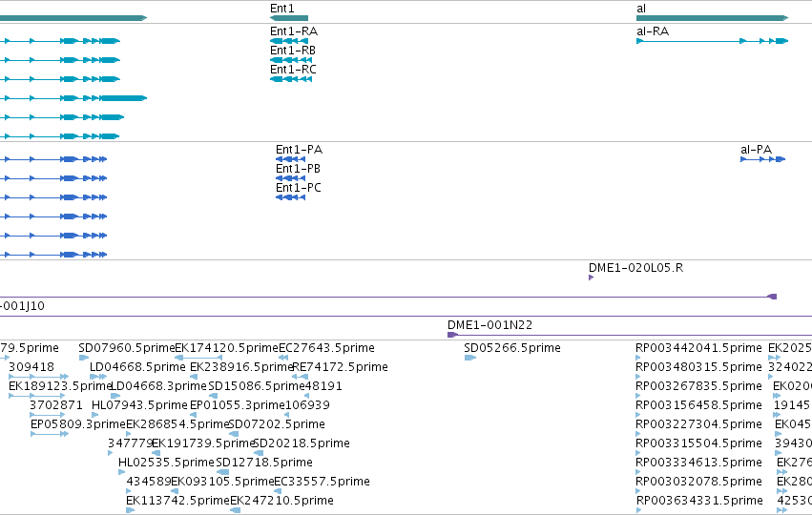The height and width of the screenshot is (515, 812).
Task: Click the RP003315504.5prime EST label
Action: coord(699,443)
